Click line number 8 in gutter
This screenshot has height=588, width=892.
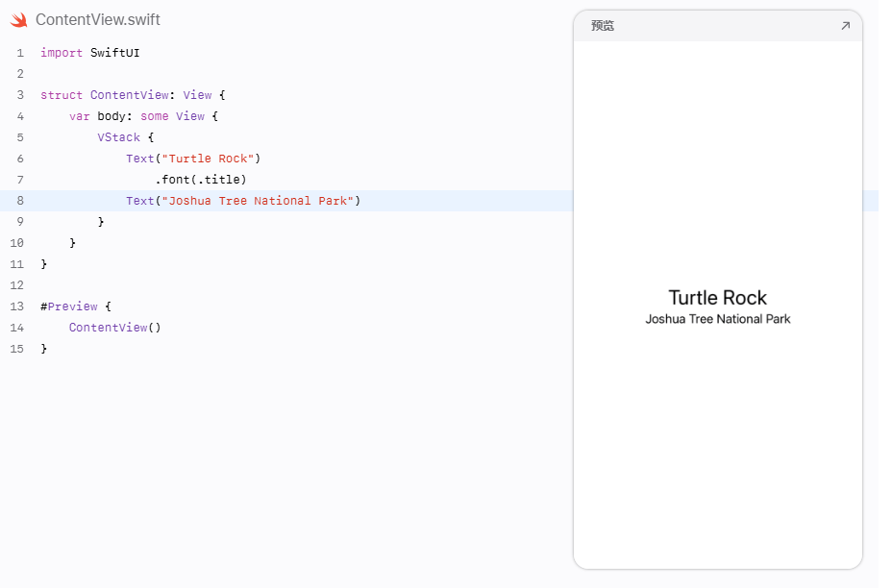point(20,201)
